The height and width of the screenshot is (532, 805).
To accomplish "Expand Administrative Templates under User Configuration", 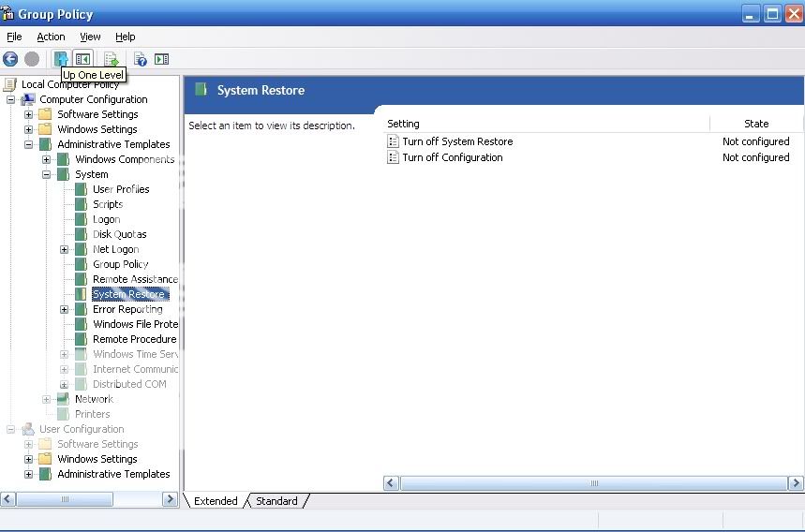I will [x=29, y=474].
